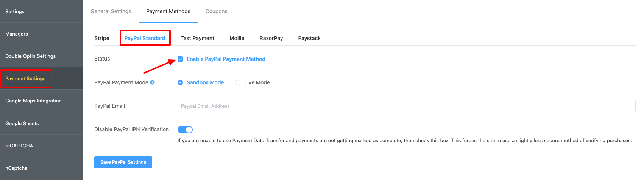This screenshot has width=644, height=180.
Task: Uncheck Enable PayPal Payment Method checkbox
Action: 180,59
